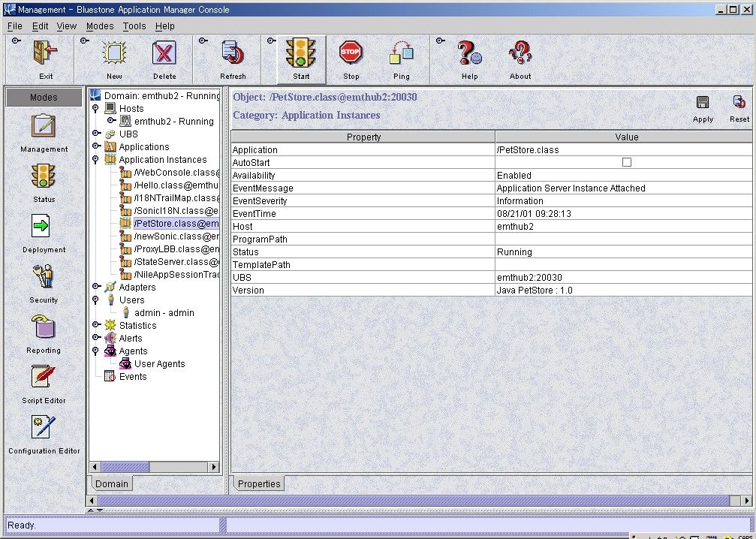Open Security mode
This screenshot has height=539, width=756.
click(44, 277)
